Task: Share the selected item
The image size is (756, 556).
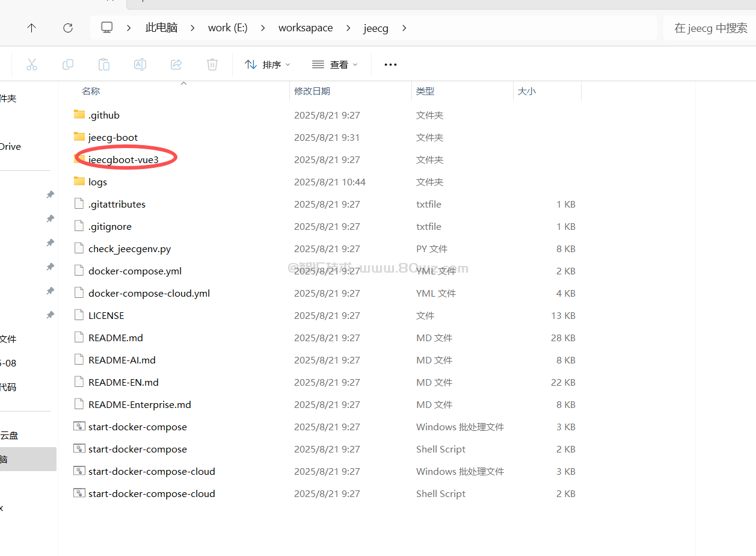Action: pyautogui.click(x=176, y=64)
